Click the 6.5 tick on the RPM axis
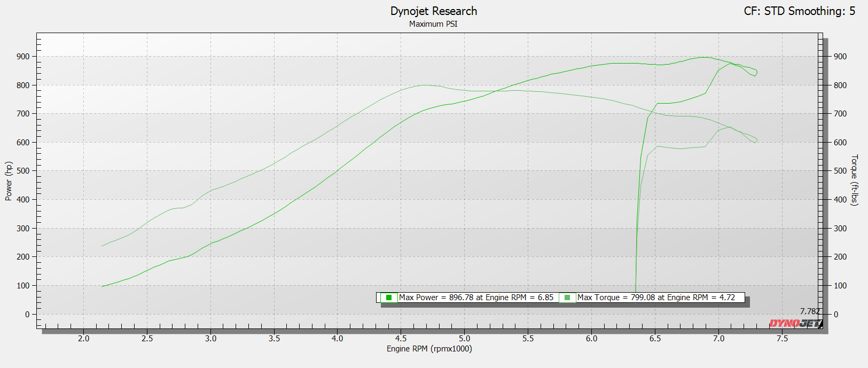 pos(655,338)
